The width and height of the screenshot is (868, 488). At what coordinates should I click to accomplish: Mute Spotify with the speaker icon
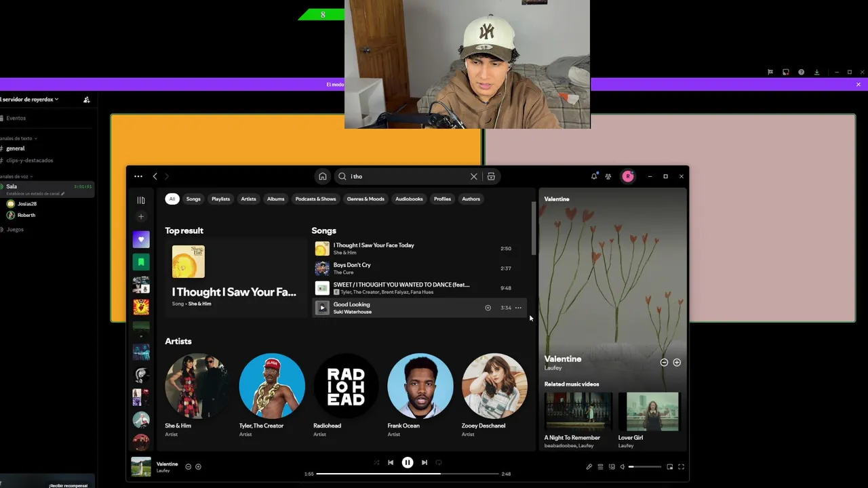(x=623, y=467)
